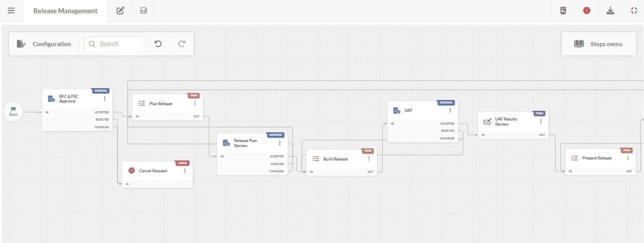Image resolution: width=644 pixels, height=243 pixels.
Task: Click ACCEPTED output of Release Plan Review
Action: pos(277,156)
